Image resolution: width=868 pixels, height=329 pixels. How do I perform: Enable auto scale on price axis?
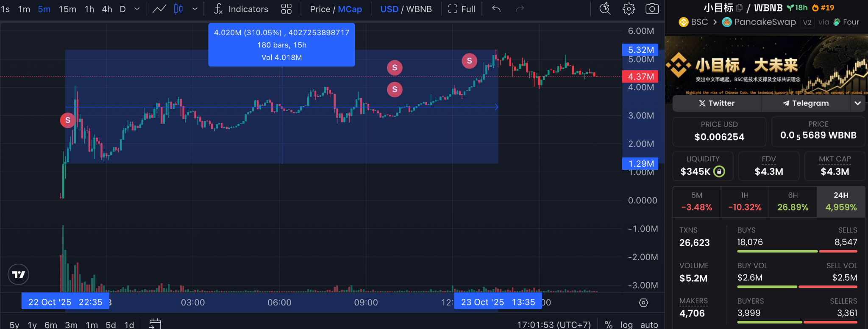tap(649, 324)
